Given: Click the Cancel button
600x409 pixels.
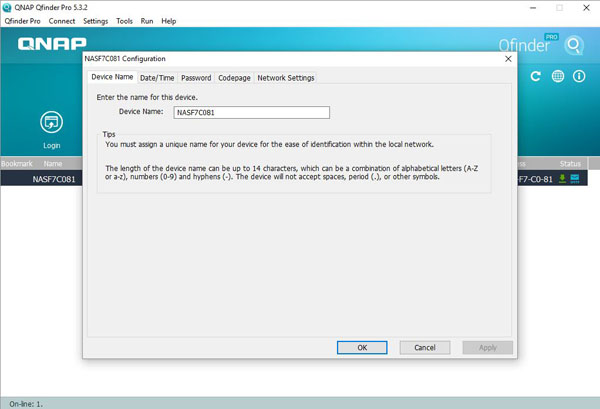Looking at the screenshot, I should [425, 347].
